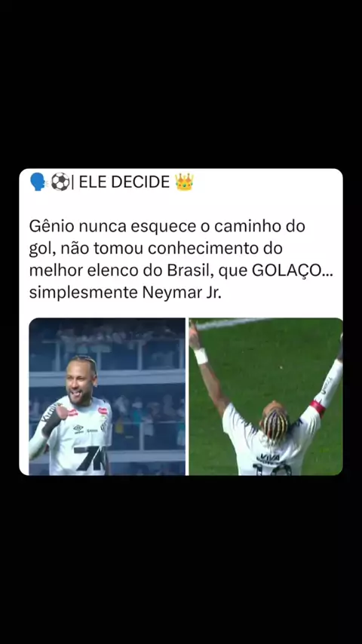Screen dimensions: 362x644
Task: Click the speaking head emoji
Action: tap(38, 182)
